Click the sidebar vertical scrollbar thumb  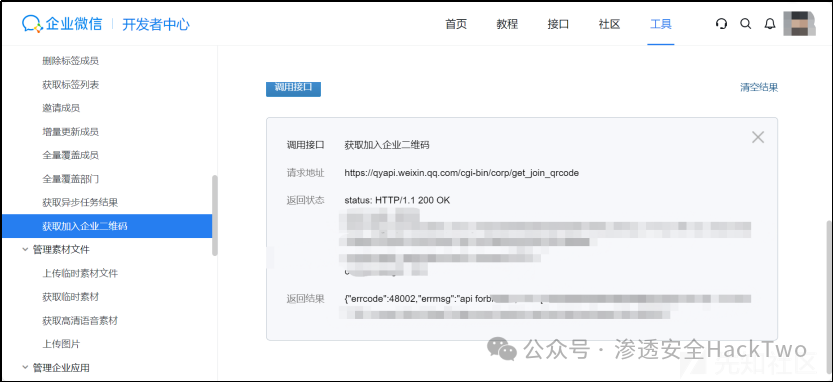pyautogui.click(x=215, y=215)
